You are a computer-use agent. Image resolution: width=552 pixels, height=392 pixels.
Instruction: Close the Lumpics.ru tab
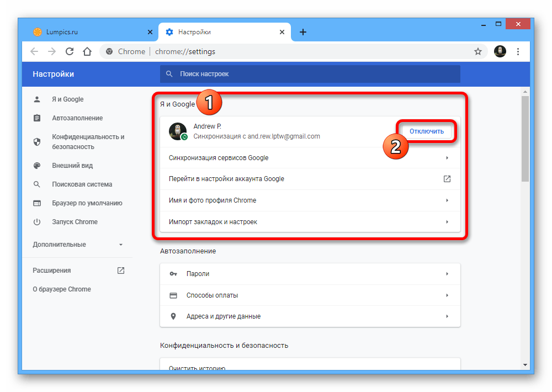[x=150, y=32]
